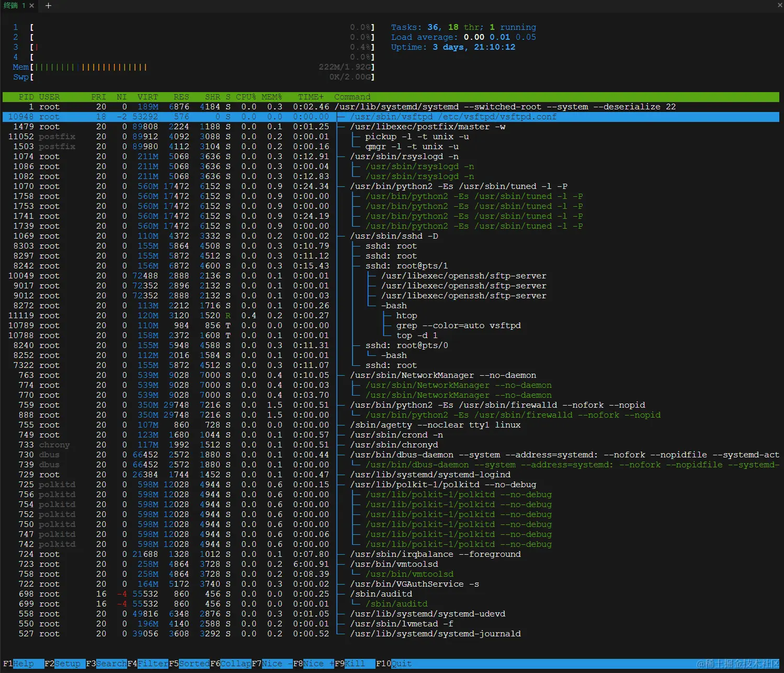
Task: Sort by the CPU% column header
Action: pyautogui.click(x=246, y=97)
